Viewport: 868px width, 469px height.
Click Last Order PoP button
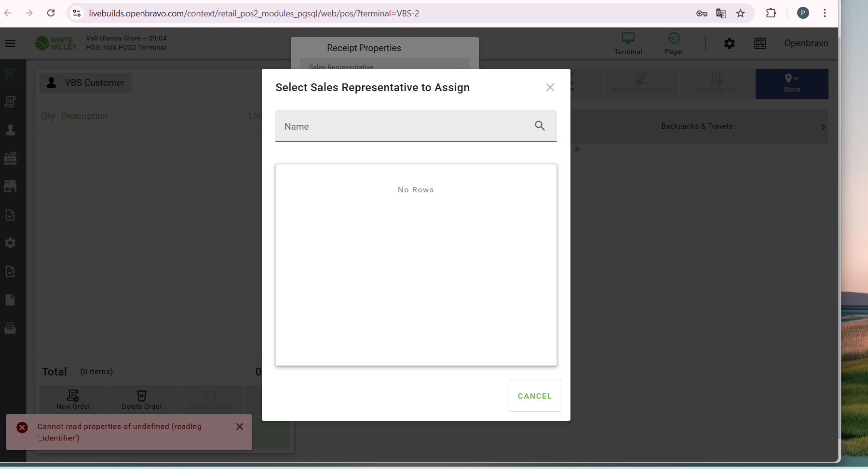(x=716, y=84)
